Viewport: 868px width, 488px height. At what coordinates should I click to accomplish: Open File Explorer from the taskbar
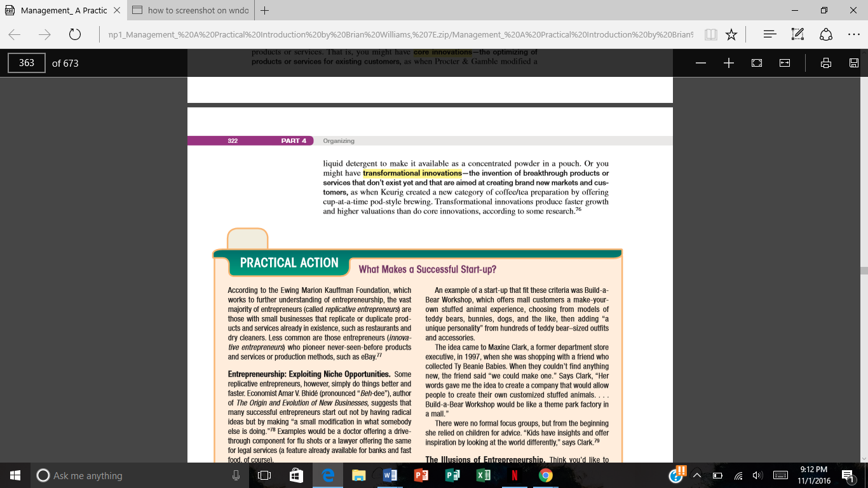[x=359, y=475]
